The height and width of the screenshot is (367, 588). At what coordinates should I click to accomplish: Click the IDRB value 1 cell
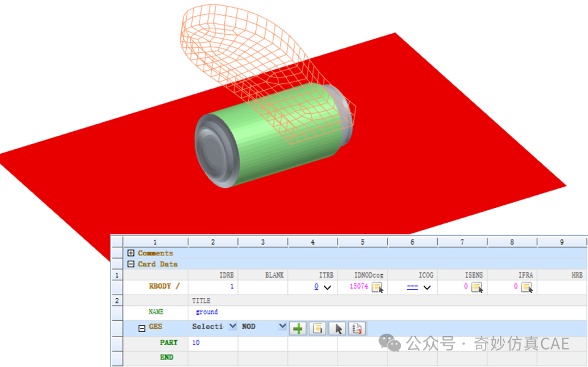click(213, 286)
